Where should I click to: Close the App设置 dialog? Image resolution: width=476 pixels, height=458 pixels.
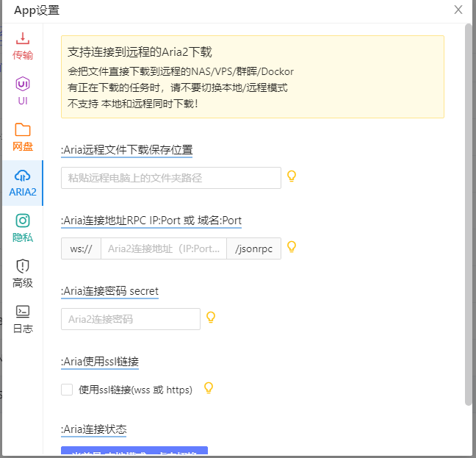click(x=458, y=10)
